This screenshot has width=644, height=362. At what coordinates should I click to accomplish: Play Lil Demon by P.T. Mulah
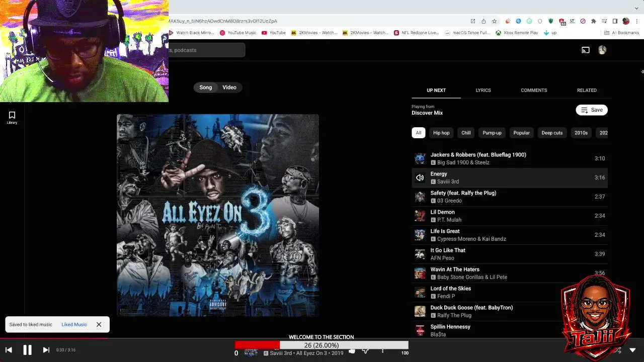[510, 216]
